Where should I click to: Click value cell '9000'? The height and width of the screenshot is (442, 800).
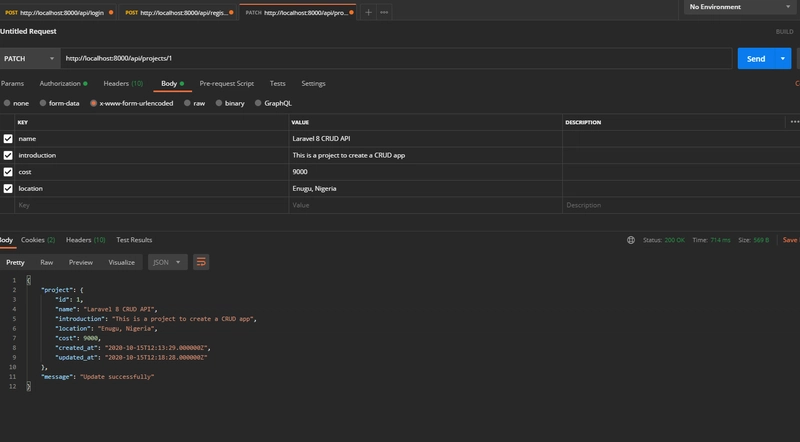[426, 172]
